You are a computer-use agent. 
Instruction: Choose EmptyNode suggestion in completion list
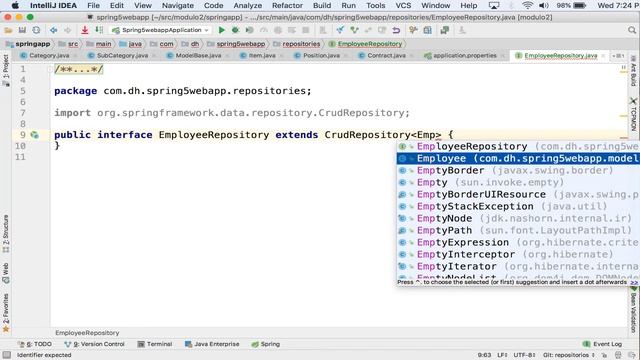[518, 218]
